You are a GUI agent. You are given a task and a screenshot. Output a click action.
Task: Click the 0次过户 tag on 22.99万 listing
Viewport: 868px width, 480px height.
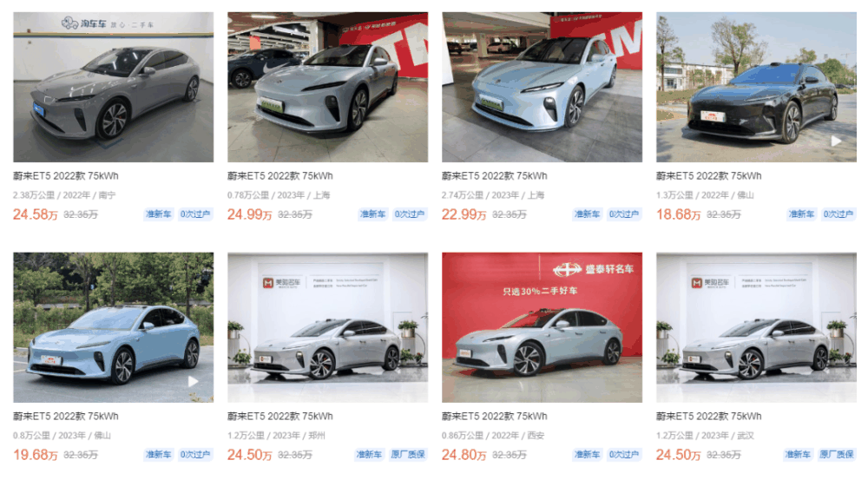coord(624,214)
